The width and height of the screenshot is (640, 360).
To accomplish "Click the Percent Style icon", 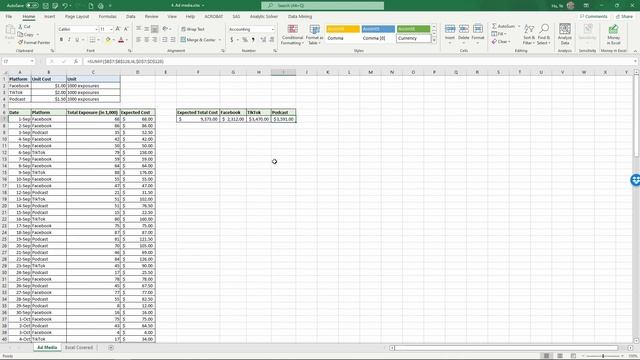I will click(x=245, y=40).
